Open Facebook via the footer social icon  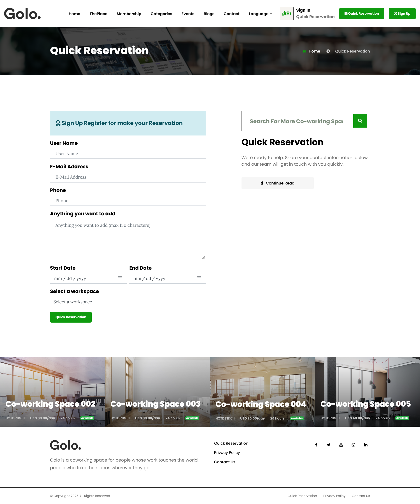[316, 444]
